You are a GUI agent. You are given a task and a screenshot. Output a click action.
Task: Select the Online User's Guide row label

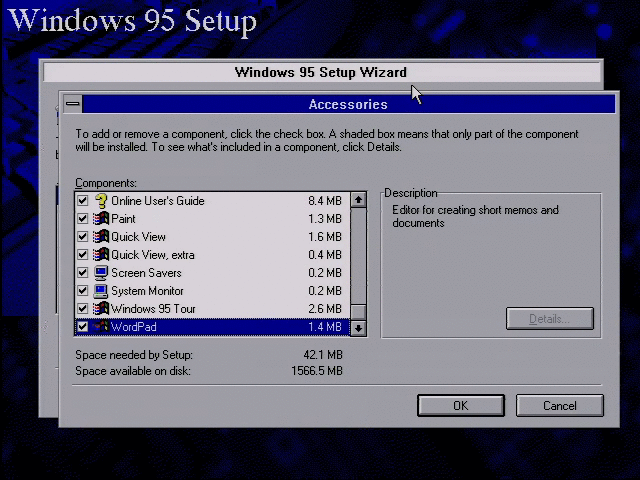(158, 201)
